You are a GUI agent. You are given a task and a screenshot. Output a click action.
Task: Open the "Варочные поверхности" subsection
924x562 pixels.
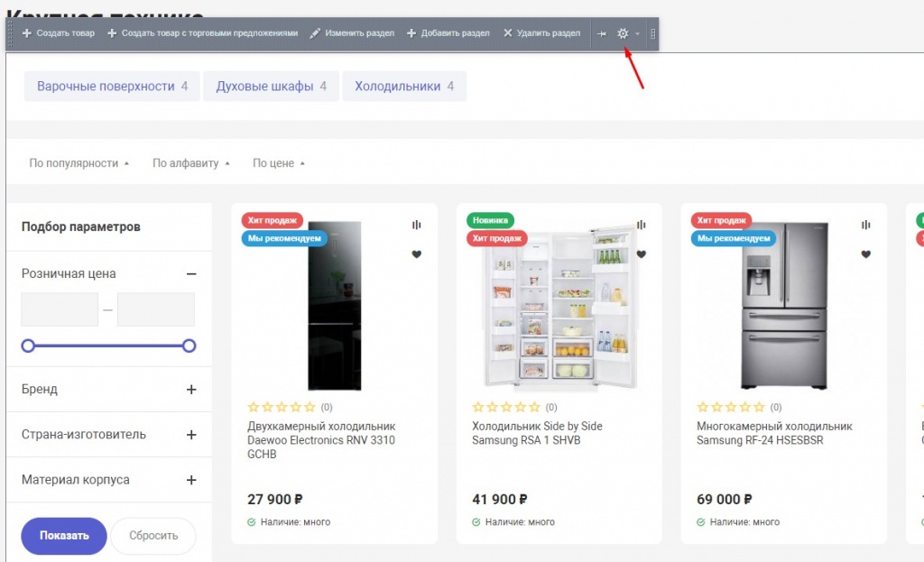point(112,86)
